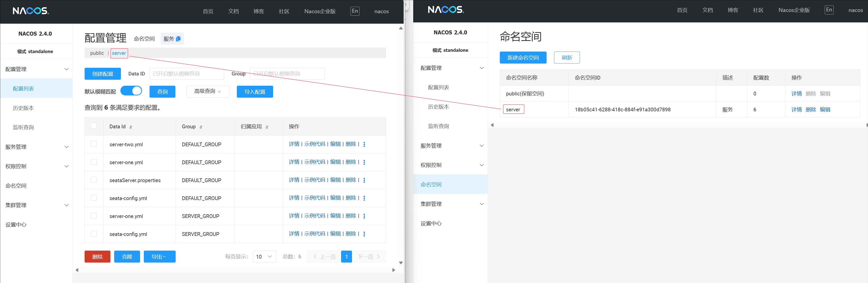Open more actions for seataServer.properties row
This screenshot has height=283, width=868.
(364, 180)
